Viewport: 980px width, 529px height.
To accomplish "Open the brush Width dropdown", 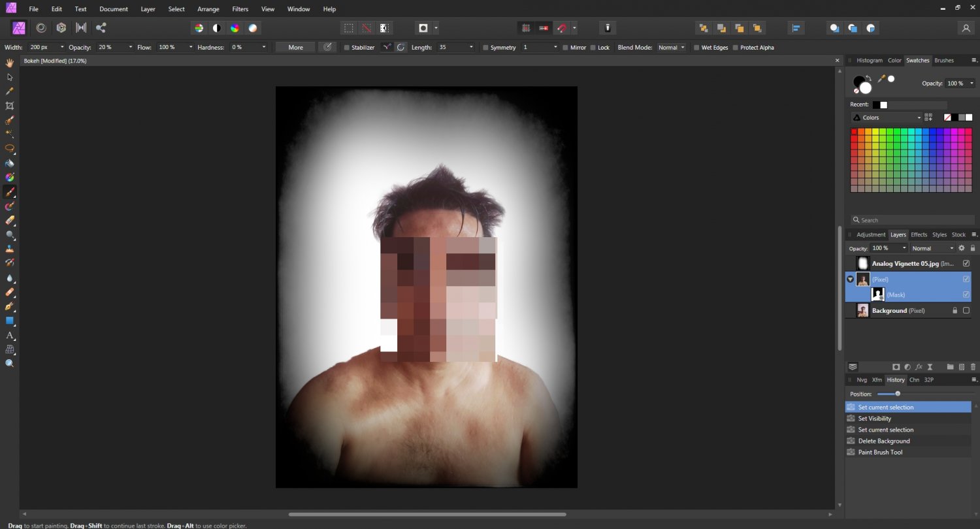I will coord(62,47).
